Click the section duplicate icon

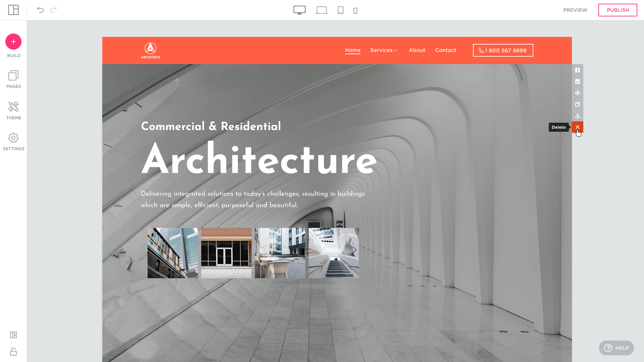click(x=578, y=104)
